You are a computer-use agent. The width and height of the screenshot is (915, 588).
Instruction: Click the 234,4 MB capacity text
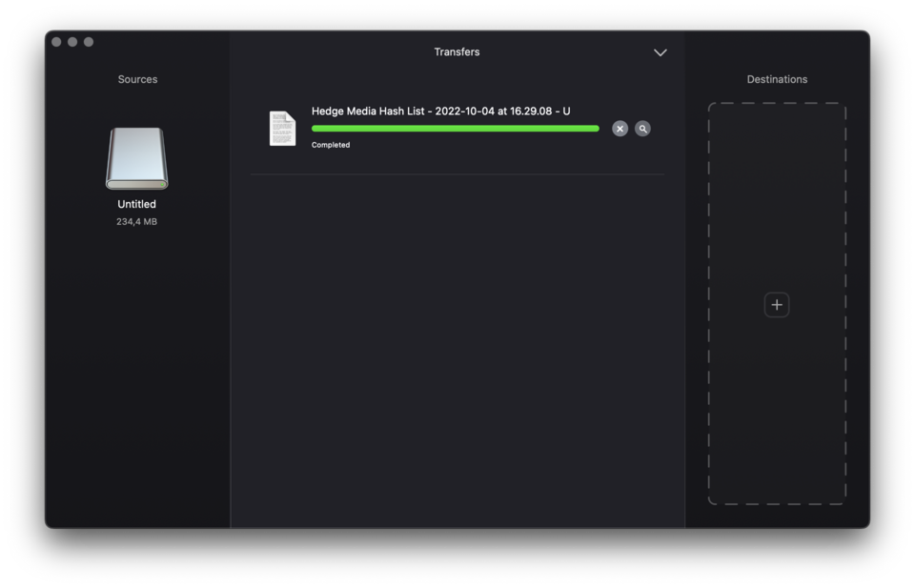136,220
